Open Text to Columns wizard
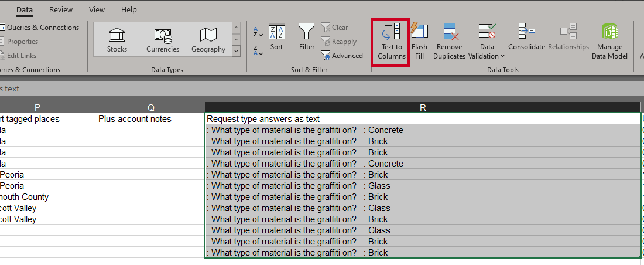The height and width of the screenshot is (265, 644). point(392,42)
